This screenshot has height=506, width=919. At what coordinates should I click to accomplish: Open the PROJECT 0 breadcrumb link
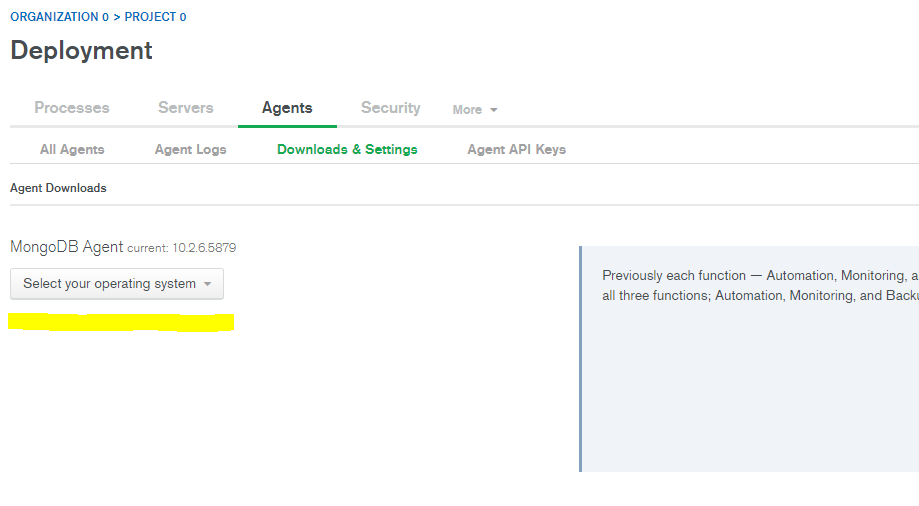(155, 17)
